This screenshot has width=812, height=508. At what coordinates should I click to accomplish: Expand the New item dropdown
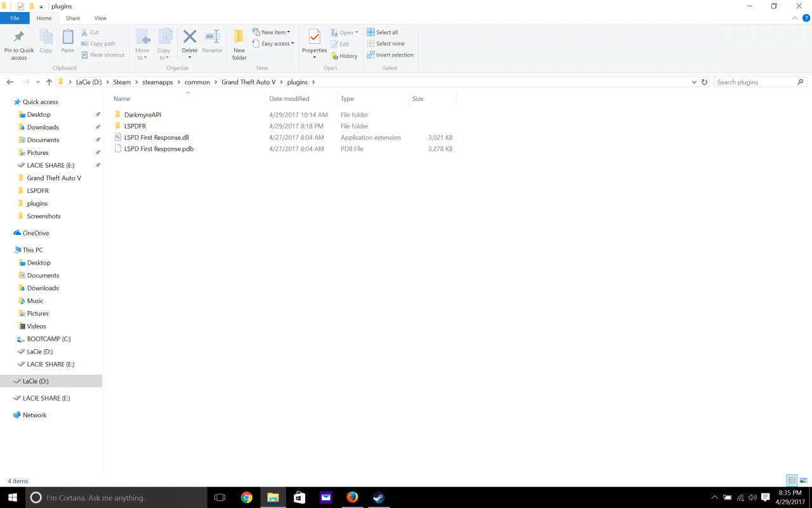pyautogui.click(x=273, y=32)
